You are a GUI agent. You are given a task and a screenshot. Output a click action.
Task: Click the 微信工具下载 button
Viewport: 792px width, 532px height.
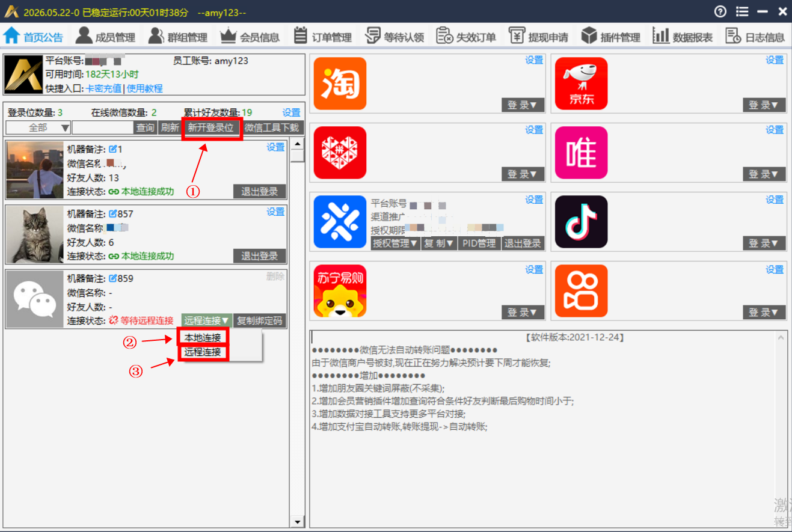[272, 127]
